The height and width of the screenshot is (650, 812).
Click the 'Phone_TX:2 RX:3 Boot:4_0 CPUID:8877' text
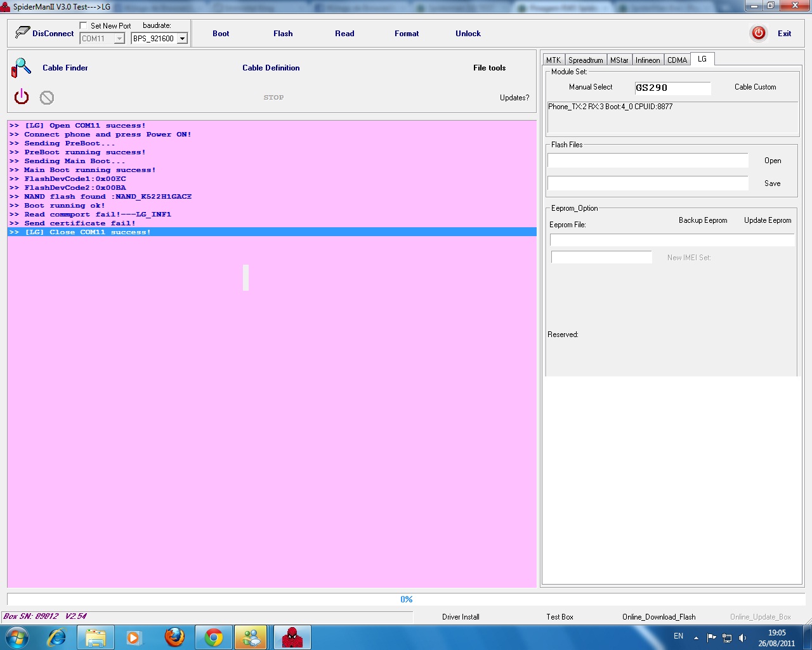[x=610, y=107]
